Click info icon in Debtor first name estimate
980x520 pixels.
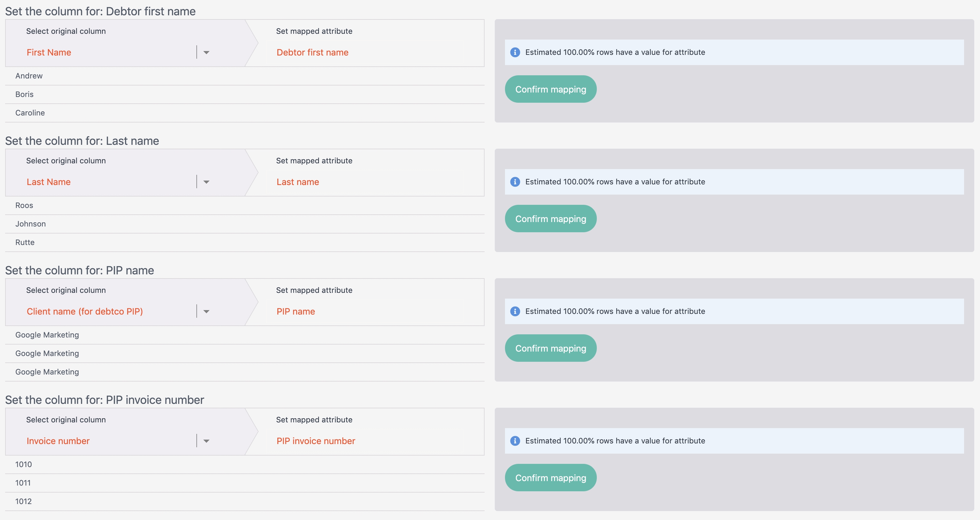pyautogui.click(x=515, y=52)
